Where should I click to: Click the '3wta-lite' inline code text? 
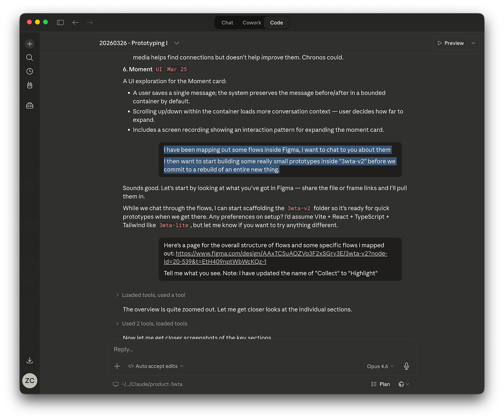[x=174, y=225]
